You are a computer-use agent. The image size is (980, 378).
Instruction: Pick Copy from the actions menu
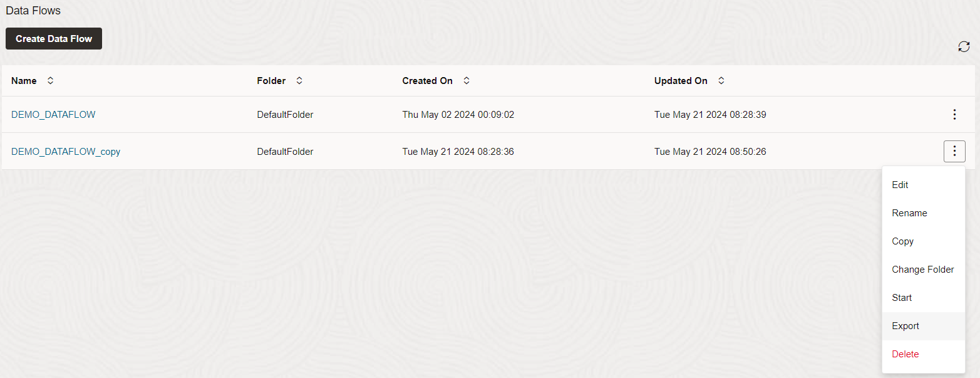pos(902,241)
